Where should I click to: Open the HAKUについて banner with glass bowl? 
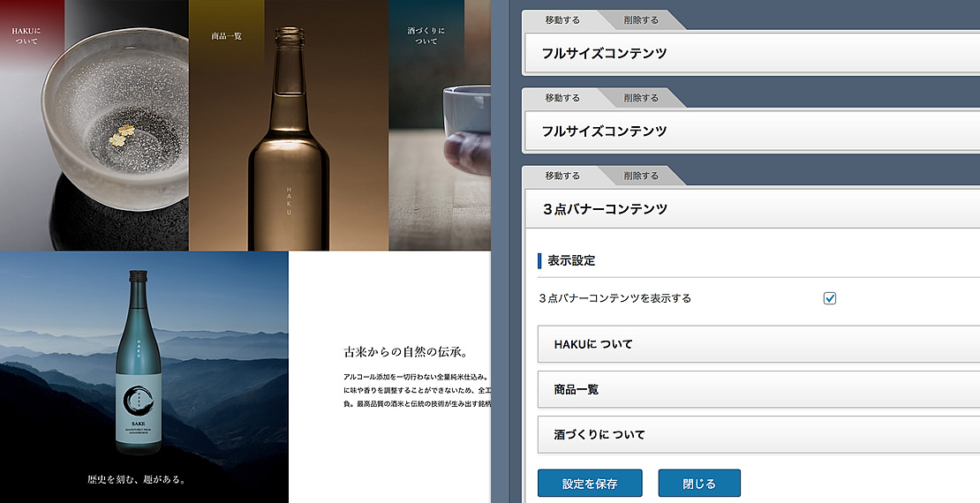tap(94, 125)
